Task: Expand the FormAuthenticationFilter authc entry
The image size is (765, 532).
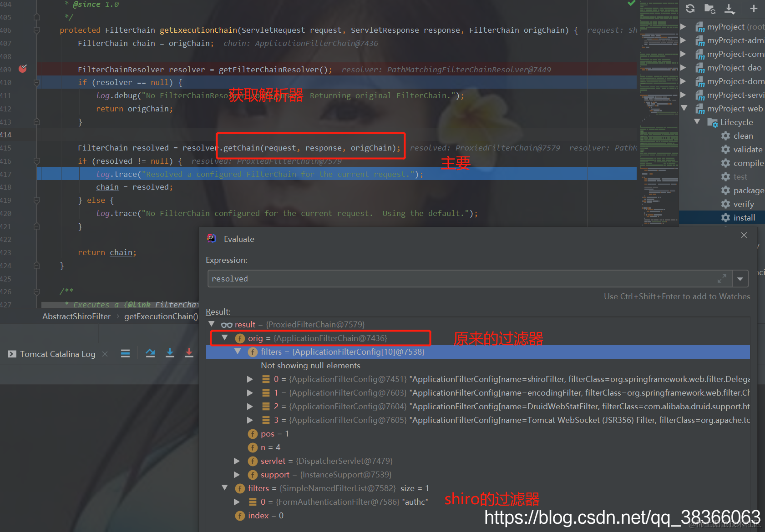Action: (x=237, y=502)
